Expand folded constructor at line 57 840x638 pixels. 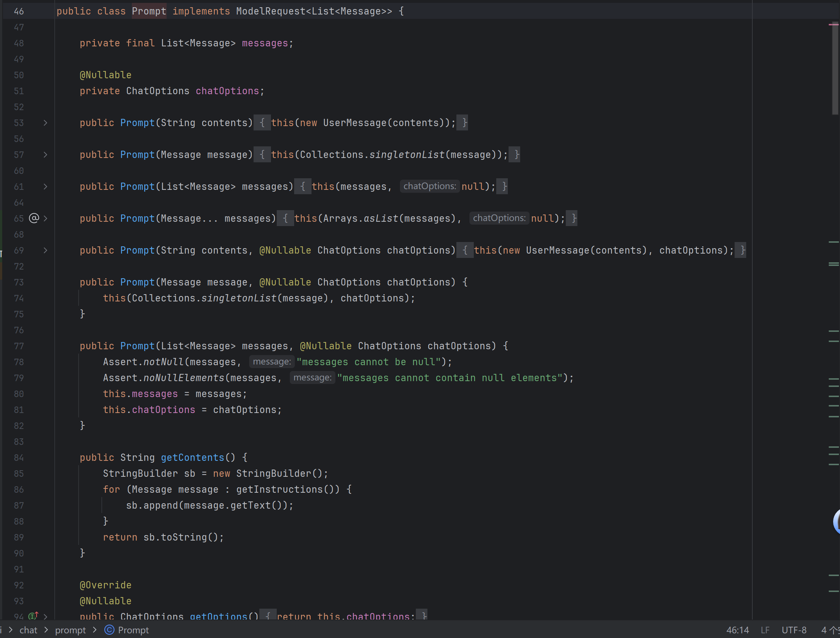tap(45, 155)
